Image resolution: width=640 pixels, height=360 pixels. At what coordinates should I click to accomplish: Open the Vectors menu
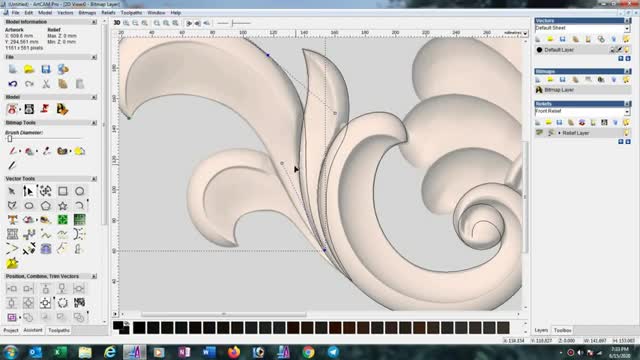coord(65,13)
